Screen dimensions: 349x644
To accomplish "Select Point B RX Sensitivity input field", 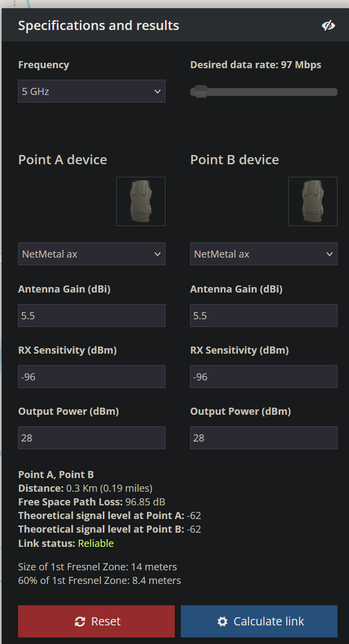I will [x=263, y=377].
